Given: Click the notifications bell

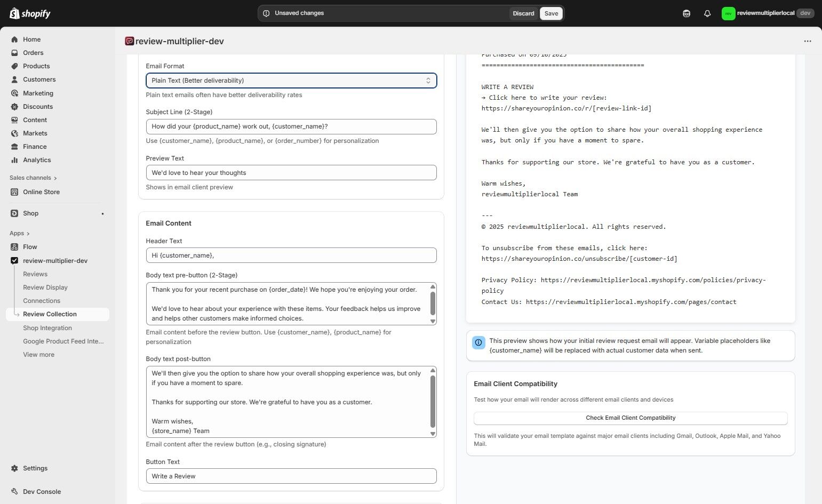Looking at the screenshot, I should click(707, 13).
